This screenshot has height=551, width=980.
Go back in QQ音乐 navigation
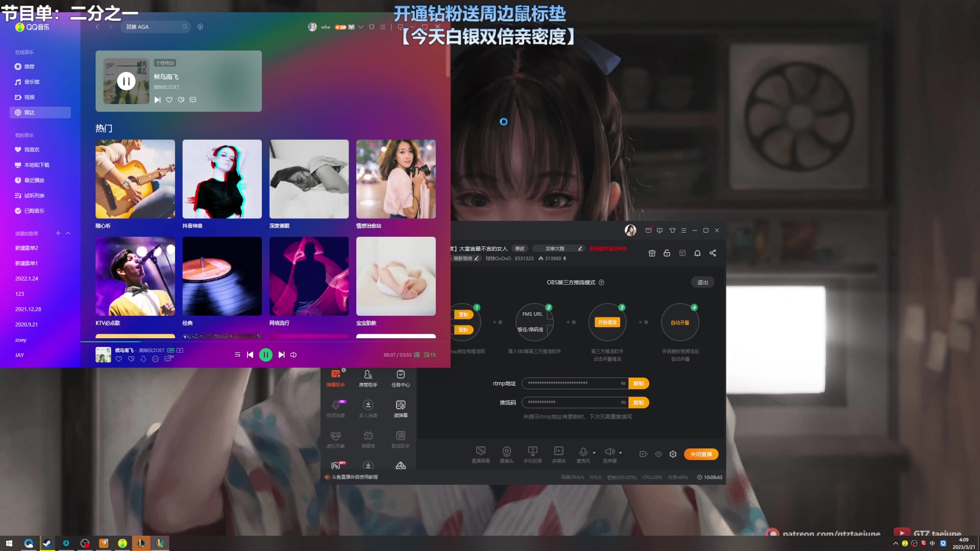(x=97, y=27)
